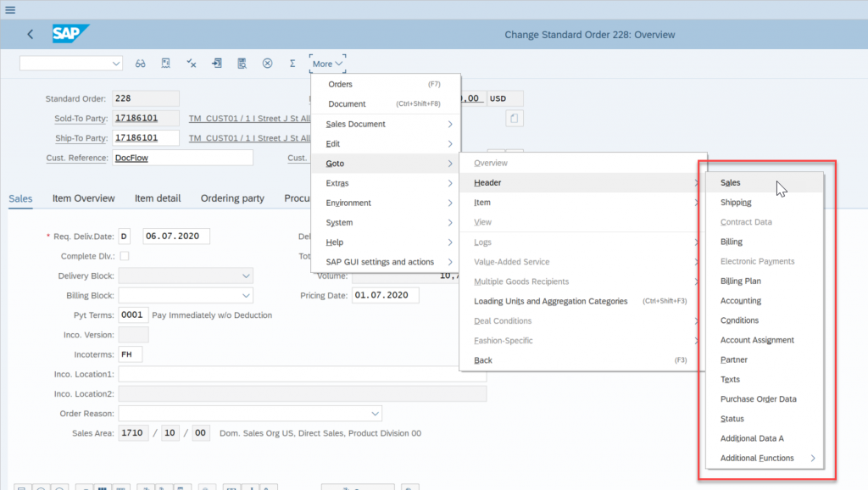Click the SAP logo

click(x=70, y=34)
